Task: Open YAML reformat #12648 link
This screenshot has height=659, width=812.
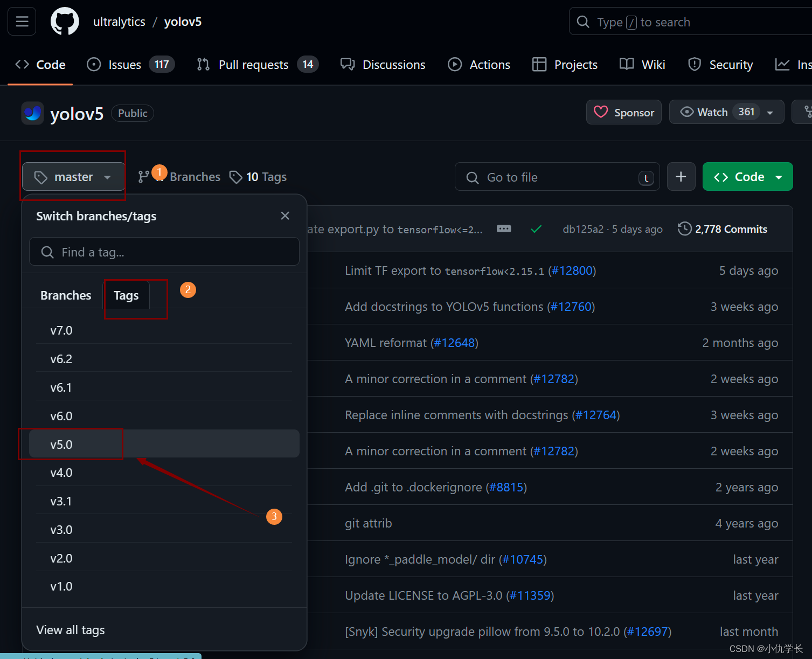Action: click(454, 343)
